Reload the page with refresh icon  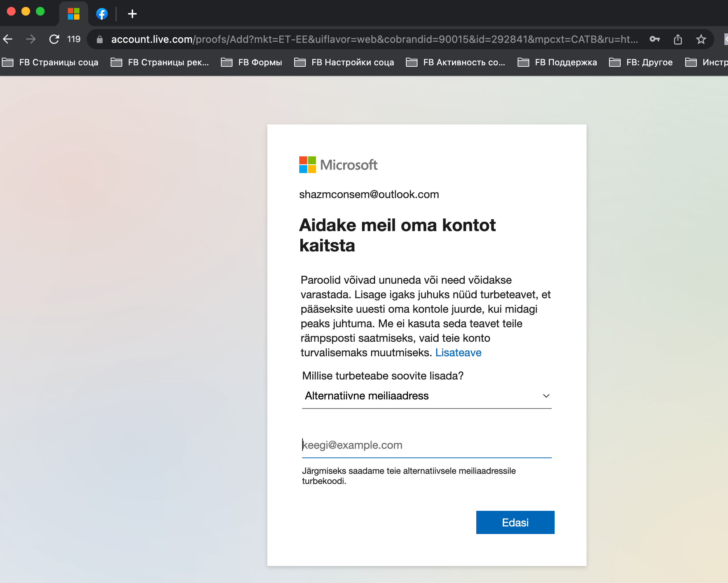54,39
